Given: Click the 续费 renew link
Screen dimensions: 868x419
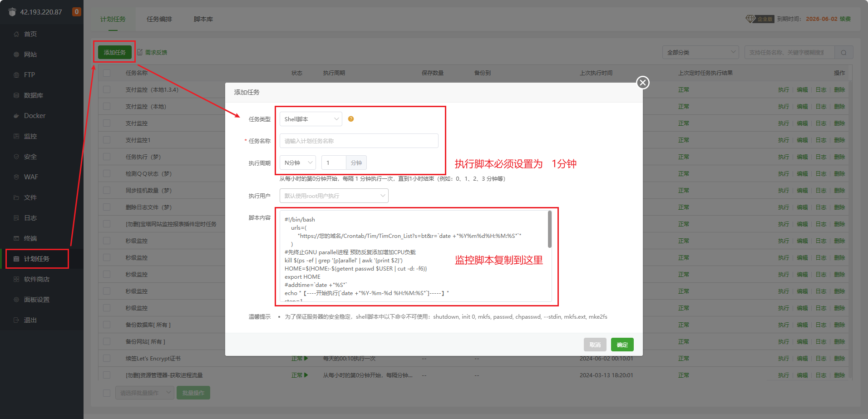Looking at the screenshot, I should (845, 19).
